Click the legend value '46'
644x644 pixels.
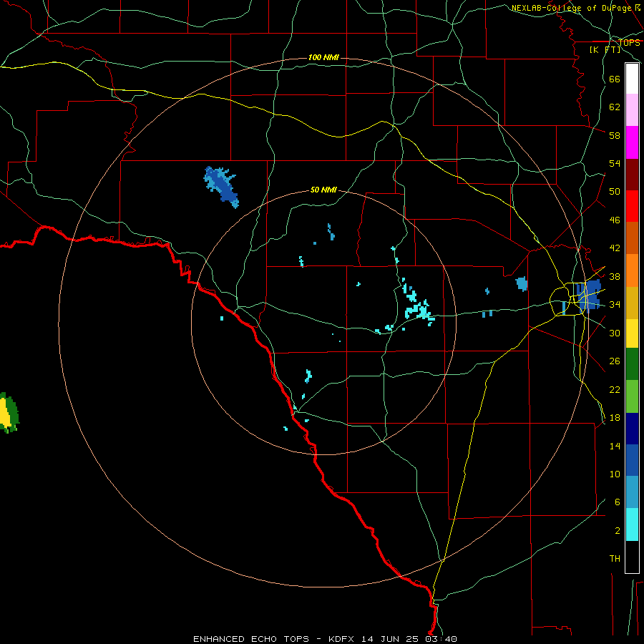coord(615,220)
